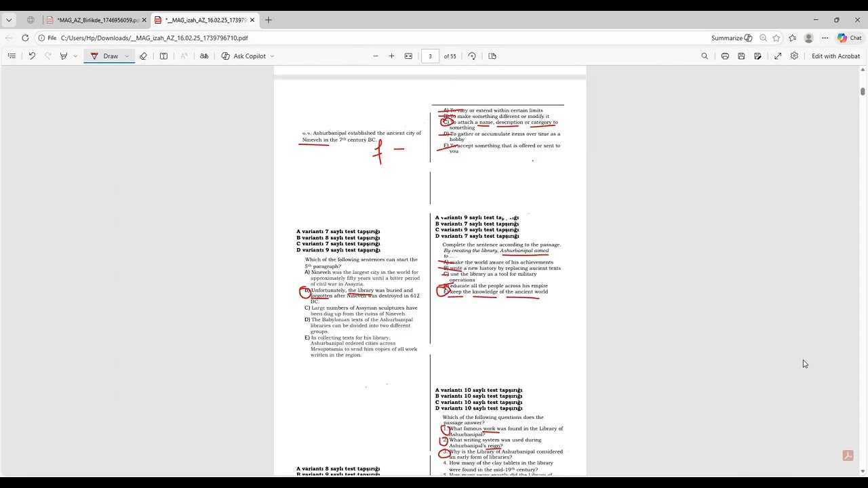The width and height of the screenshot is (868, 488).
Task: Select the Highlight tool
Action: (64, 56)
